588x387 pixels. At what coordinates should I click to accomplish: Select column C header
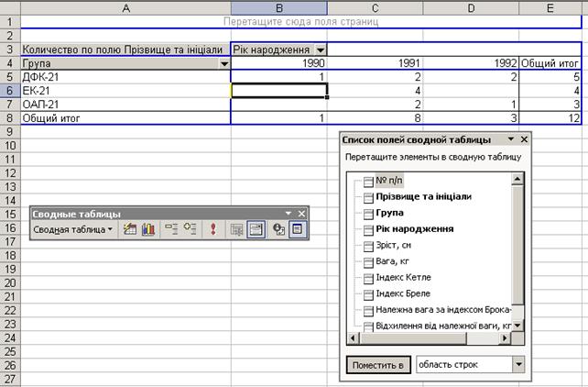click(375, 8)
